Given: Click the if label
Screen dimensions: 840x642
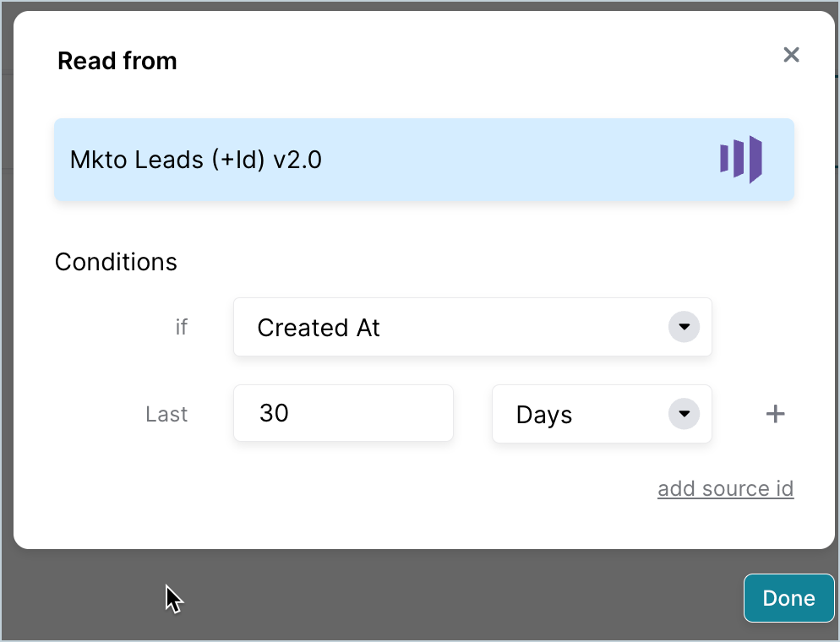Looking at the screenshot, I should click(182, 327).
